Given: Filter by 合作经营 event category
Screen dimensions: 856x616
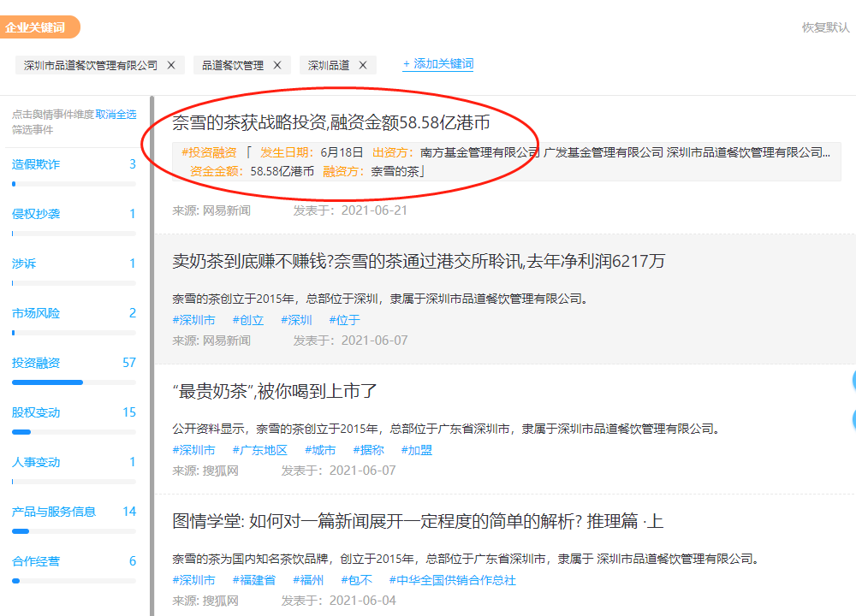Looking at the screenshot, I should (36, 561).
